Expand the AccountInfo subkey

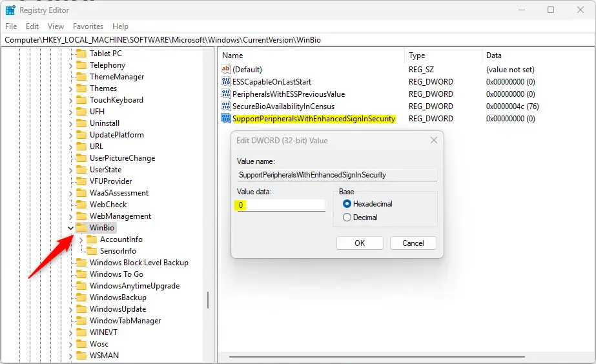point(81,239)
